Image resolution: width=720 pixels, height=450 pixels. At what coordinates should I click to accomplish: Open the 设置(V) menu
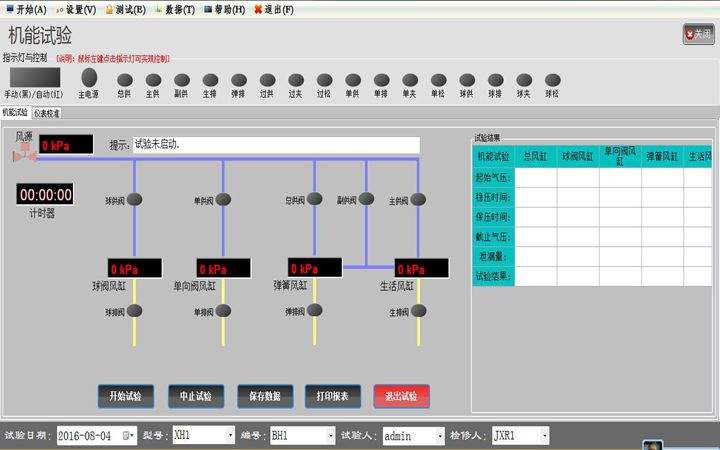coord(75,9)
